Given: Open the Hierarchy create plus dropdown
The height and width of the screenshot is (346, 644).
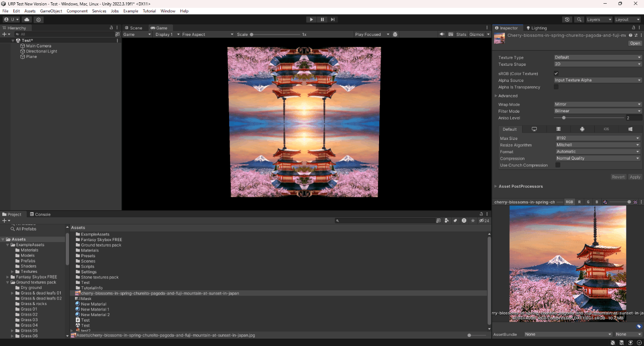Looking at the screenshot, I should (x=6, y=35).
